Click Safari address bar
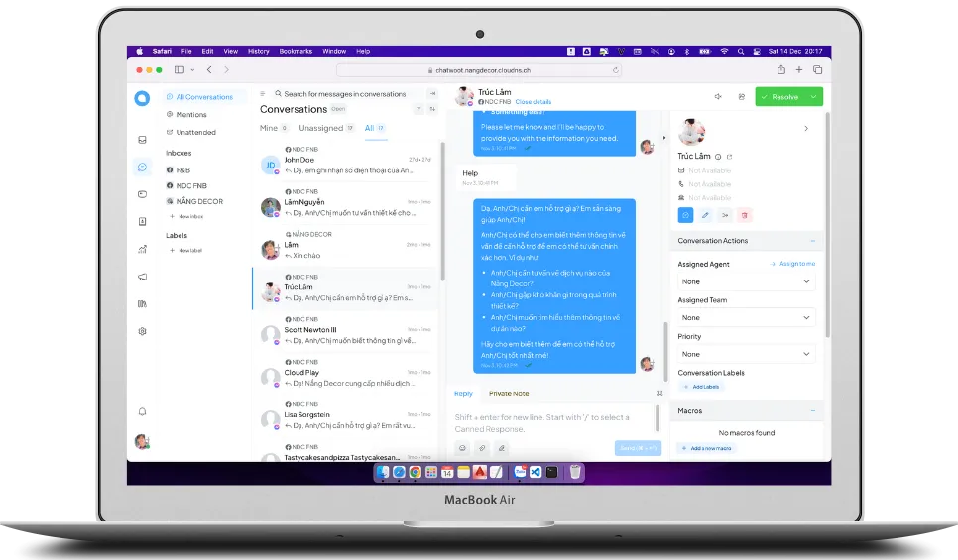The image size is (958, 560). pyautogui.click(x=479, y=70)
